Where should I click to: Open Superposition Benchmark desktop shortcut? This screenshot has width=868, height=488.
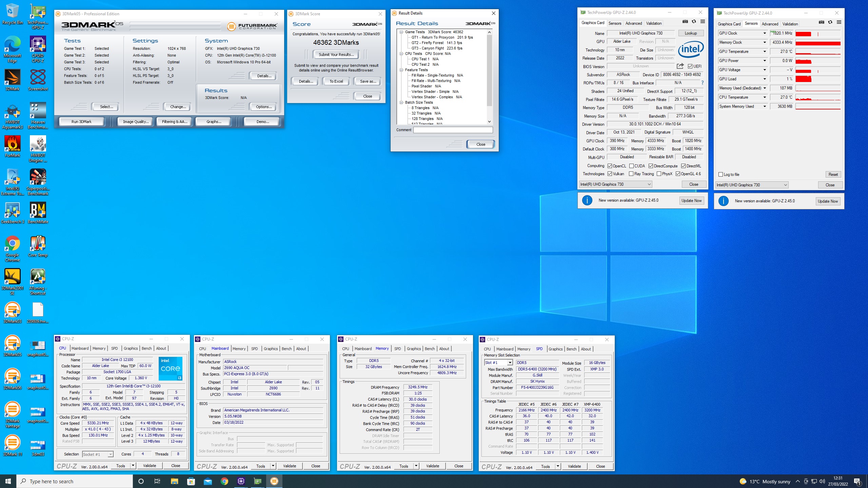38,182
